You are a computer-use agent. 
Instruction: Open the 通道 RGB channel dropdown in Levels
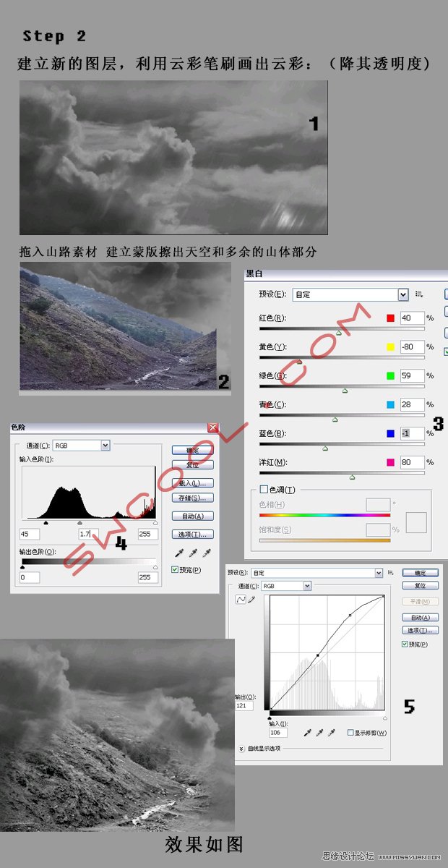tap(81, 446)
